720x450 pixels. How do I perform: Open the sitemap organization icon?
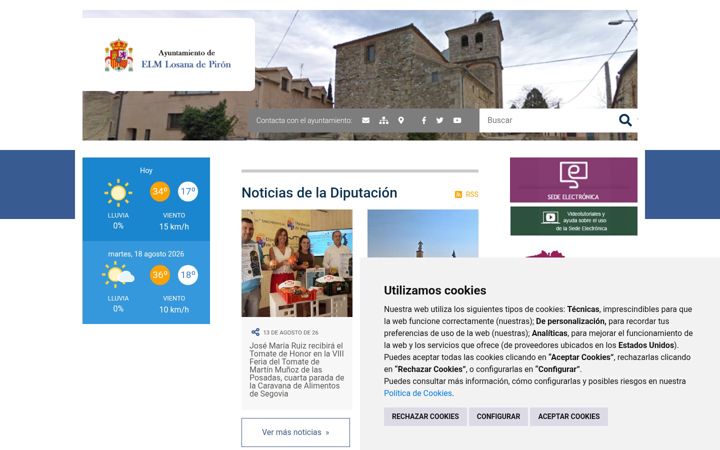[384, 120]
